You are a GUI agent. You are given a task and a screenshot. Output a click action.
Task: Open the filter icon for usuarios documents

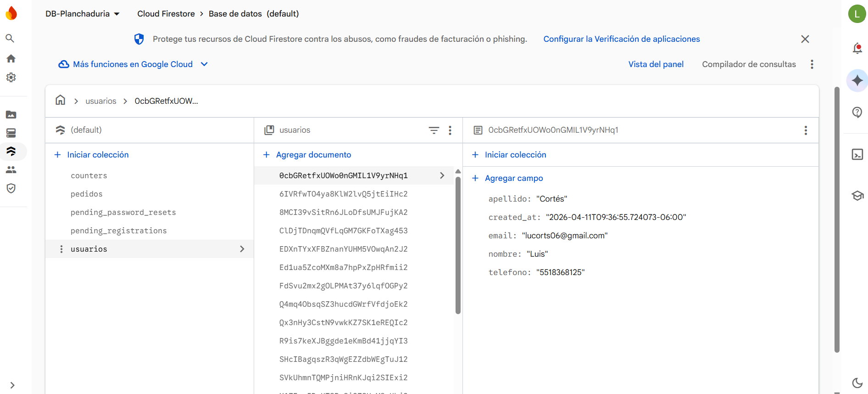tap(434, 130)
